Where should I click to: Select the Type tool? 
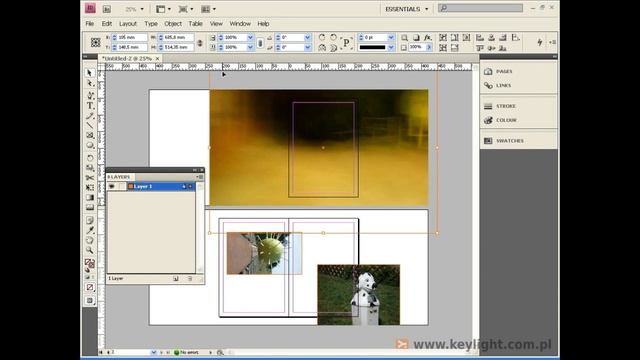pyautogui.click(x=90, y=106)
